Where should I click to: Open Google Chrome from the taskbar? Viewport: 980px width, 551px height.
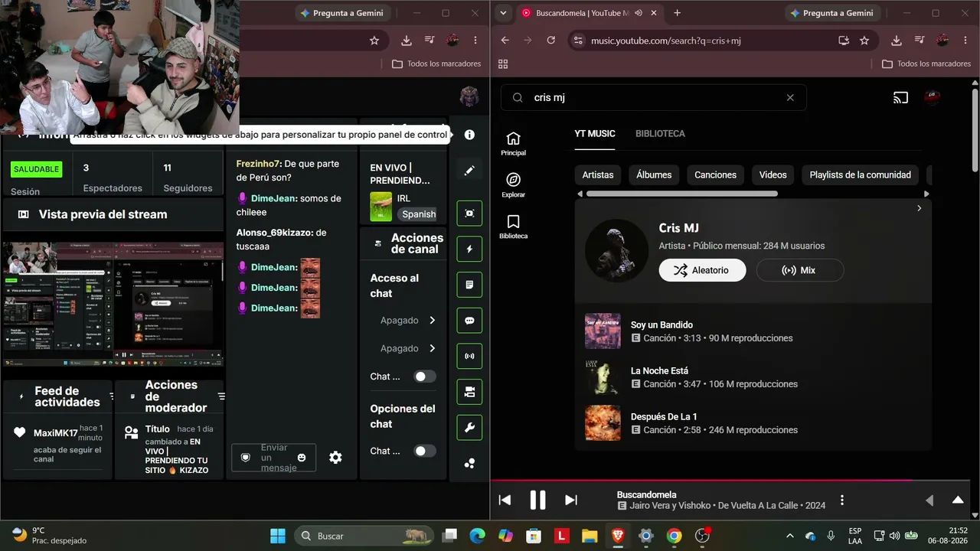674,536
